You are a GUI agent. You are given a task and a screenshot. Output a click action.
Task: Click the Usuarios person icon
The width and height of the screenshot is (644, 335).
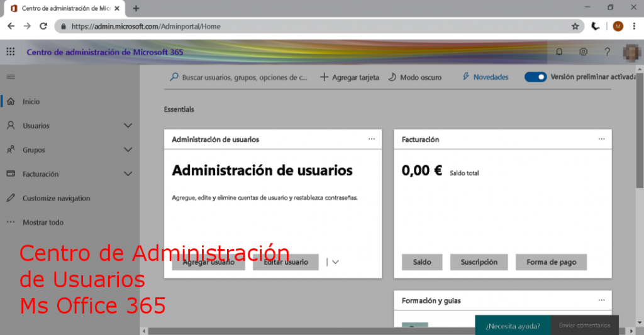click(x=11, y=125)
